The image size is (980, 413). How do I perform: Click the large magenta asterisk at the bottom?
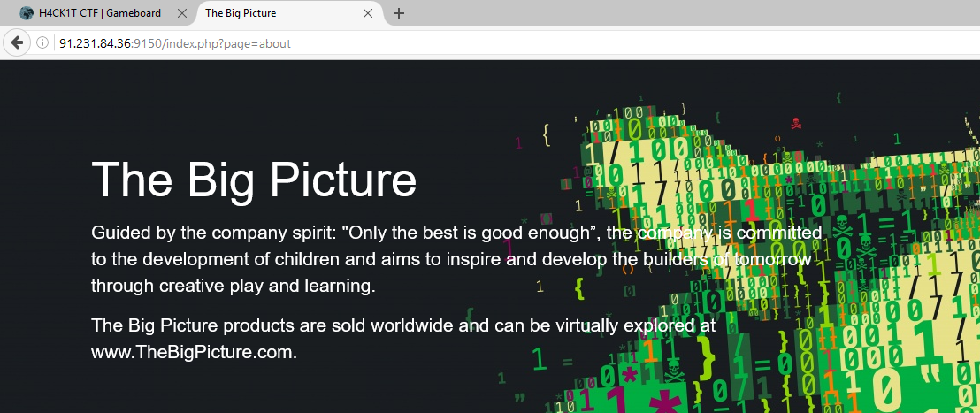click(661, 402)
